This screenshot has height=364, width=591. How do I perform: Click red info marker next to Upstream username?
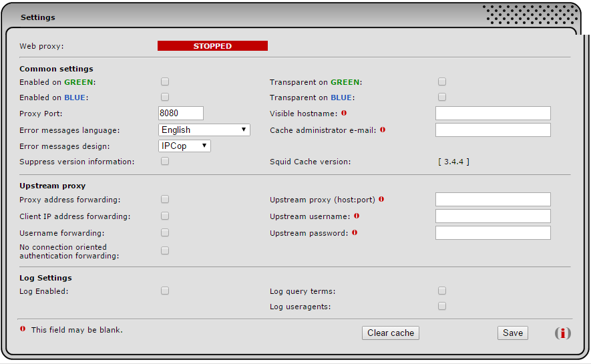356,216
